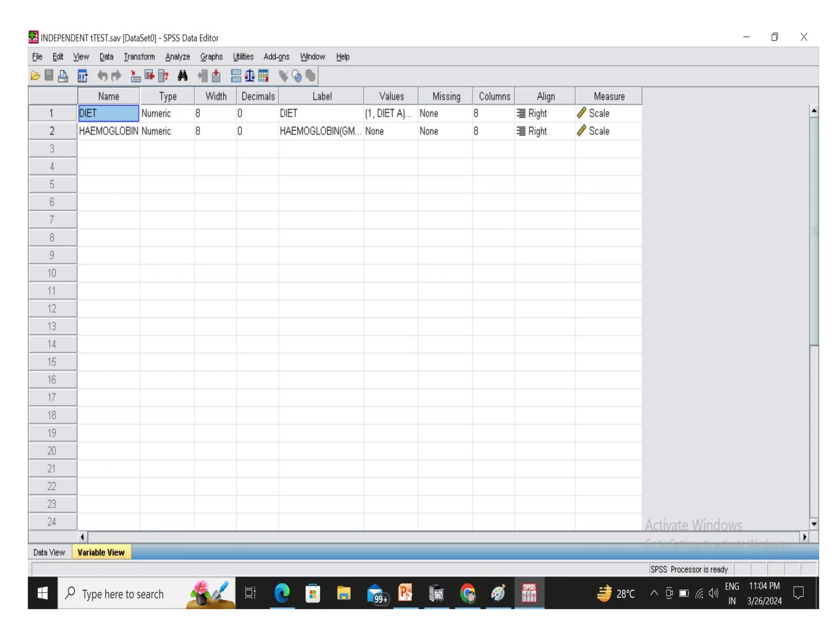
Task: Click the vertical scrollbar down arrow
Action: [x=814, y=524]
